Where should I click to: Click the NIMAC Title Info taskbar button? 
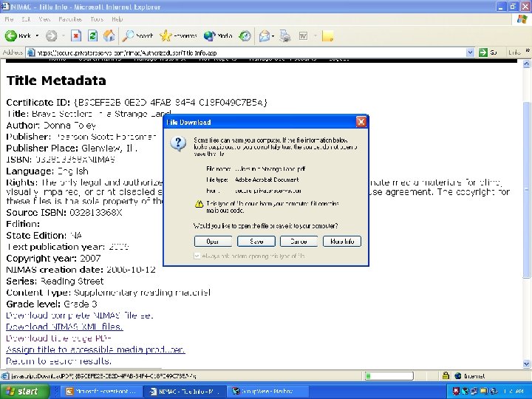click(185, 391)
